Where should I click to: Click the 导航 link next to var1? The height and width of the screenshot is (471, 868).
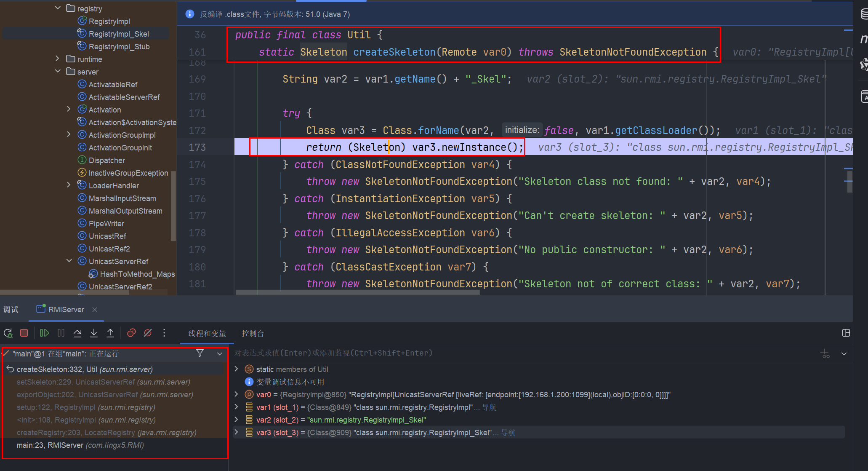(x=489, y=407)
